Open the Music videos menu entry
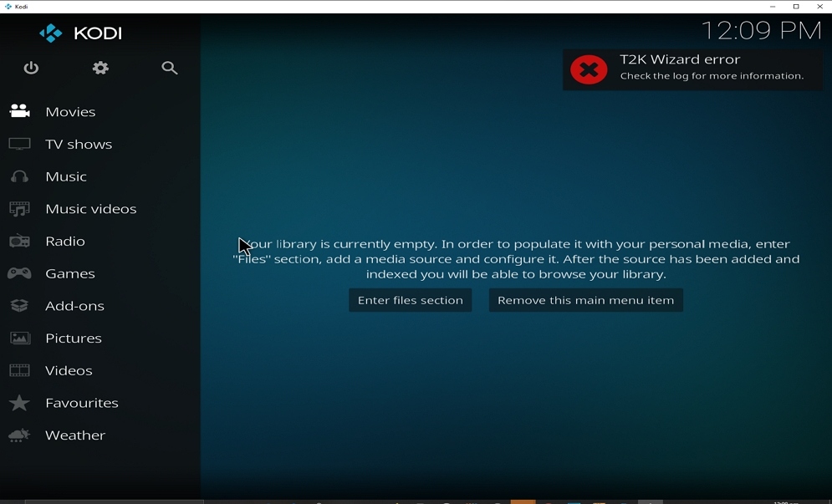 pos(91,209)
